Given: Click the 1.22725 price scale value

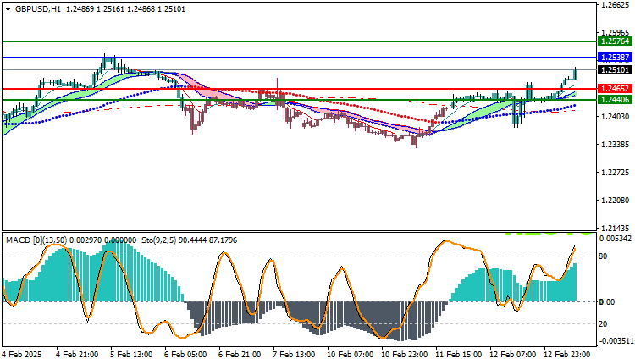Looking at the screenshot, I should tap(615, 173).
